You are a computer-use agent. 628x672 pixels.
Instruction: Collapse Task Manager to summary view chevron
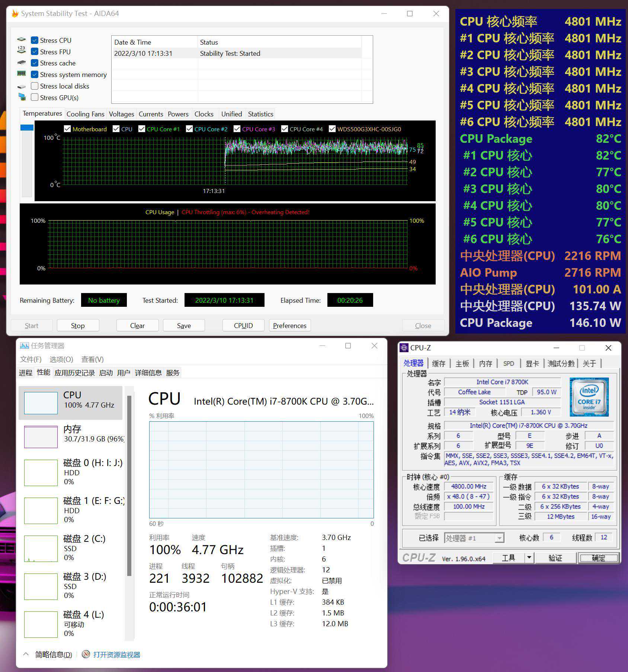(x=26, y=654)
